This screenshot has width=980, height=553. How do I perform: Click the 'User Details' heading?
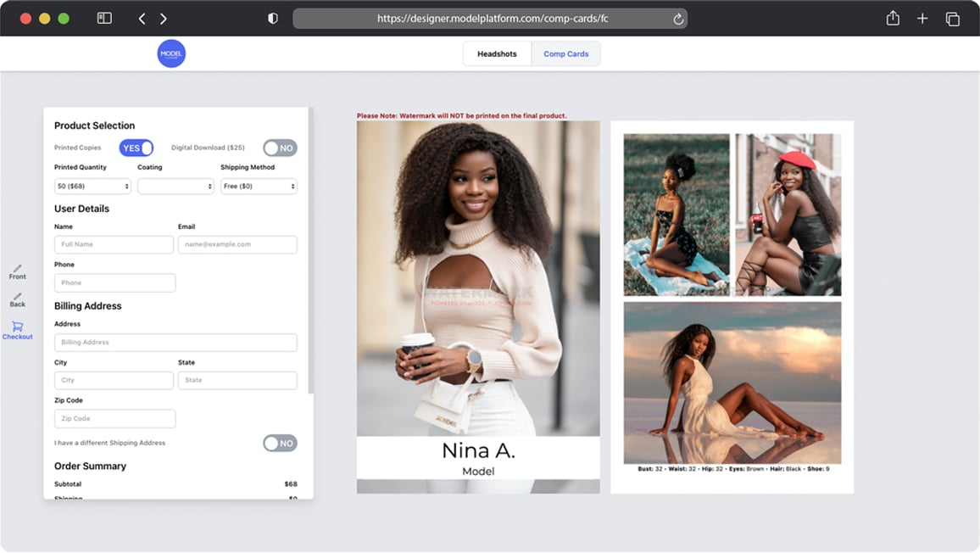pyautogui.click(x=82, y=209)
